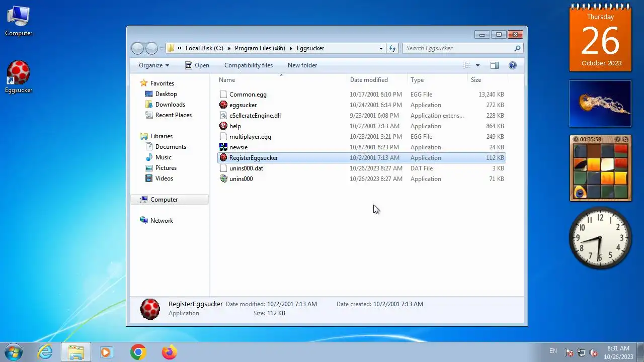
Task: Refresh the Eggsucker folder view
Action: point(392,48)
